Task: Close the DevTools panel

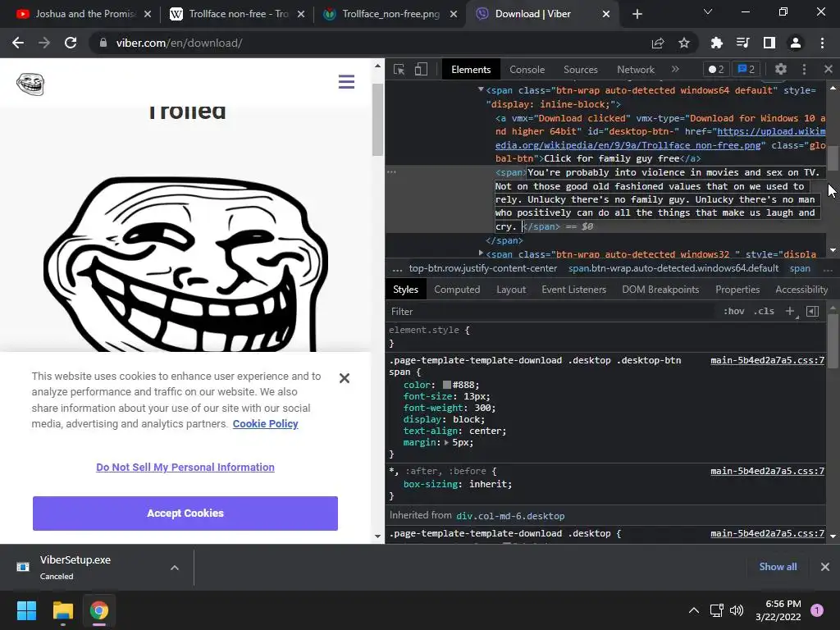Action: (x=829, y=69)
